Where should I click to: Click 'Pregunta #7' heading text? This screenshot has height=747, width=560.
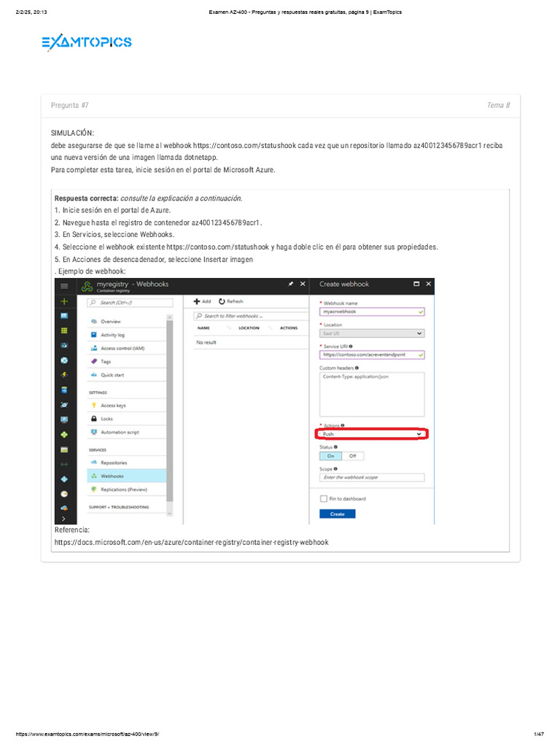click(69, 105)
